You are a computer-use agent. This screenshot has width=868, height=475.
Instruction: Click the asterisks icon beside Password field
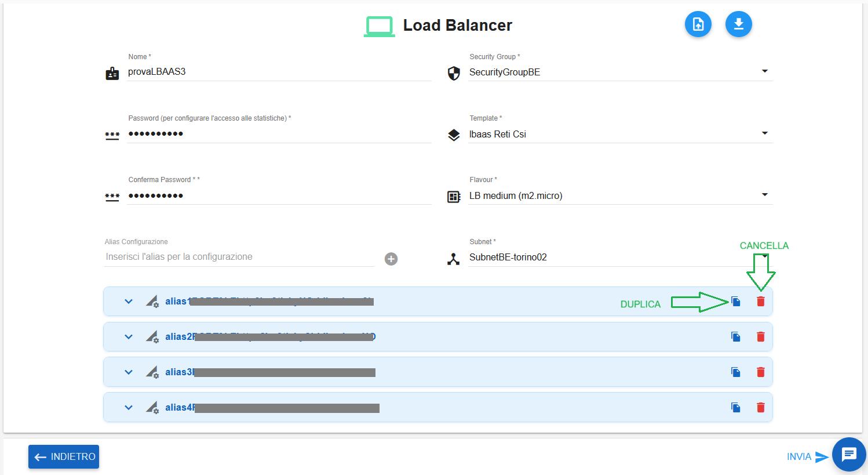[112, 136]
